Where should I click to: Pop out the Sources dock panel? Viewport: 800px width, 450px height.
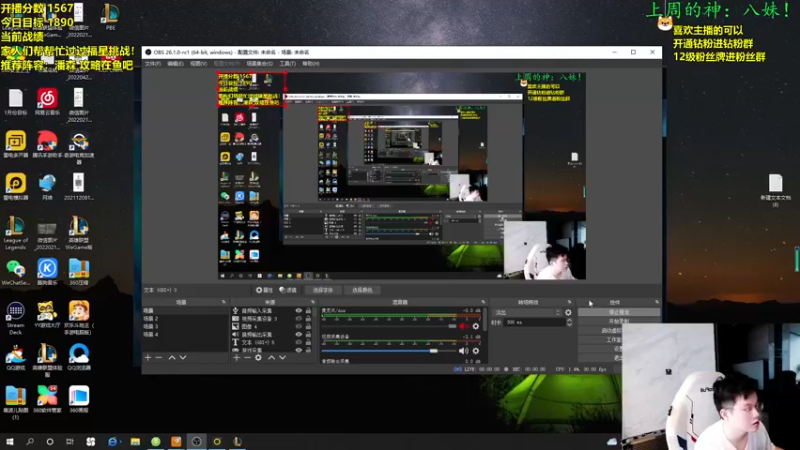[313, 302]
